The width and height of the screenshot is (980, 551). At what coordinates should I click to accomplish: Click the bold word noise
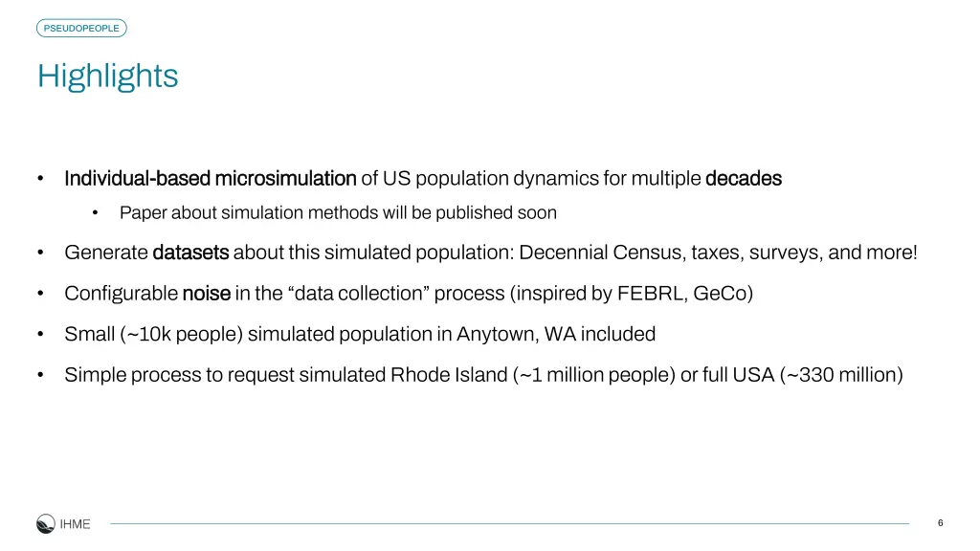207,293
